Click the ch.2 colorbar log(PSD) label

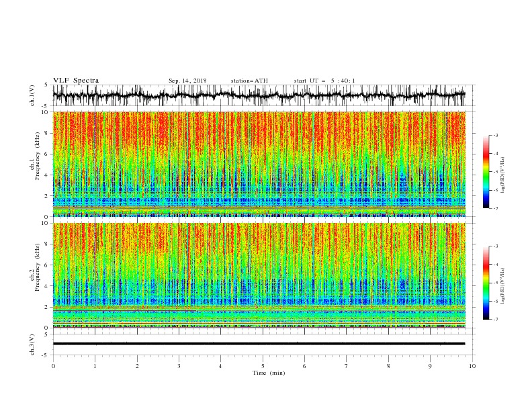[502, 285]
